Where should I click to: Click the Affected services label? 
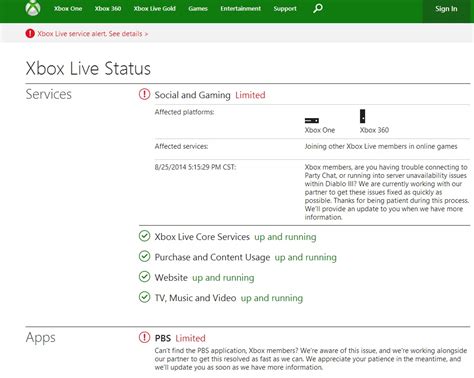coord(181,146)
